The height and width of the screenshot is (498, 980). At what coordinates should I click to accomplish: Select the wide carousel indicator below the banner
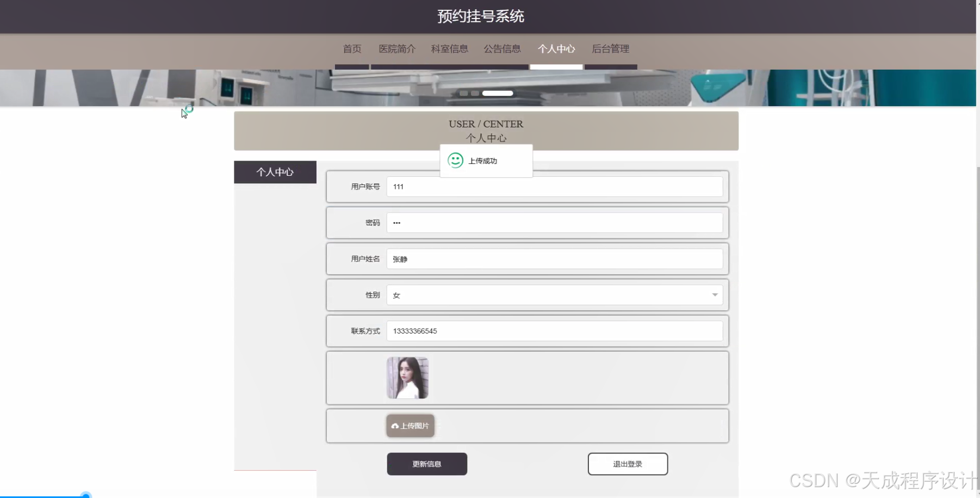coord(497,93)
